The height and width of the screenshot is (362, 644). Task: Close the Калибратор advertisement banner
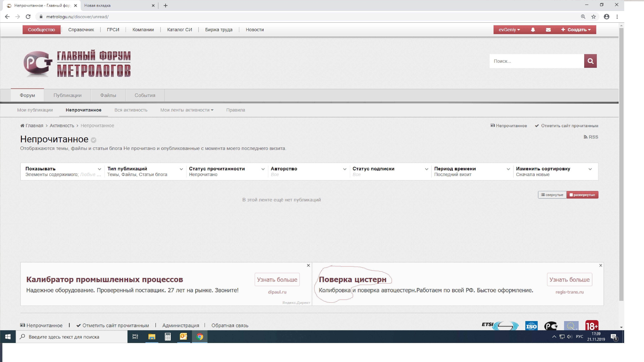[308, 265]
